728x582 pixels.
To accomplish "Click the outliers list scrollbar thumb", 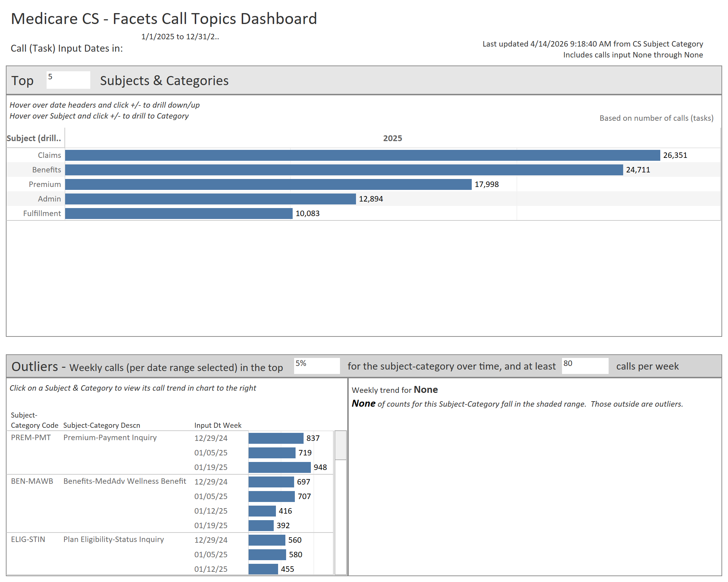I will click(x=340, y=445).
